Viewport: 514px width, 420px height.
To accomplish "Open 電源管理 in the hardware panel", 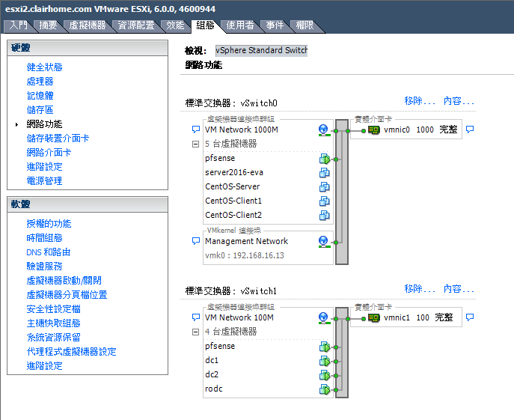I will tap(44, 181).
